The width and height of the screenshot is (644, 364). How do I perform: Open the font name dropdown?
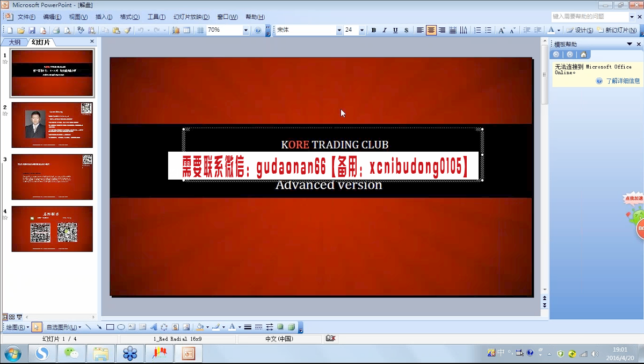click(x=339, y=30)
